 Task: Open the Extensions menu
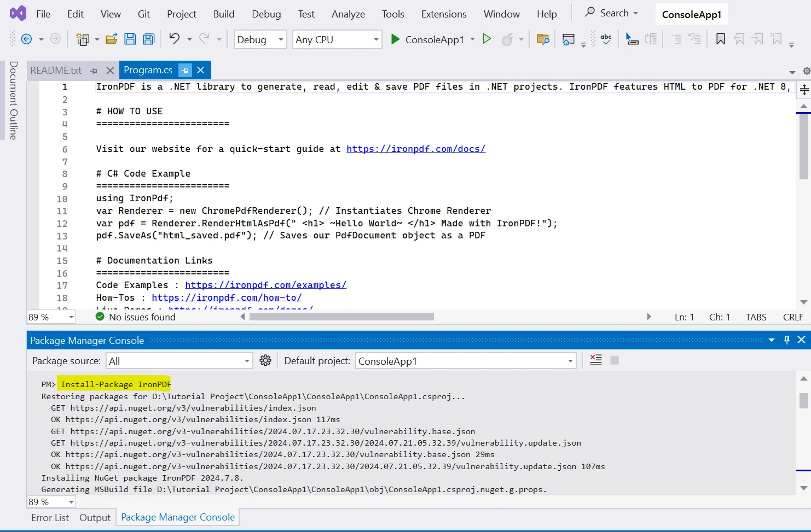pyautogui.click(x=444, y=14)
